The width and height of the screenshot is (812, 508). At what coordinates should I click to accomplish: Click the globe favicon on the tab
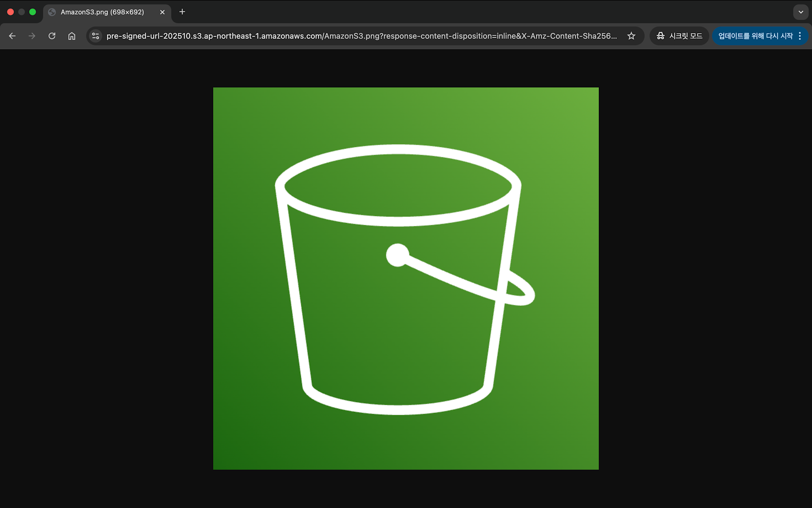click(52, 12)
